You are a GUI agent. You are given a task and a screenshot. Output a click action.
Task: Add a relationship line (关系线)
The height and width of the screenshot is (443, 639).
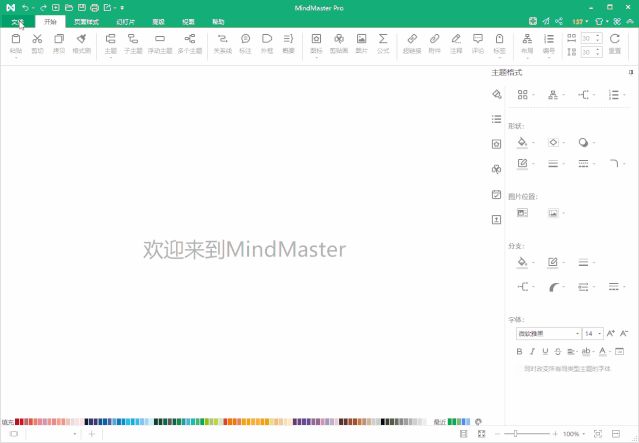[x=223, y=44]
